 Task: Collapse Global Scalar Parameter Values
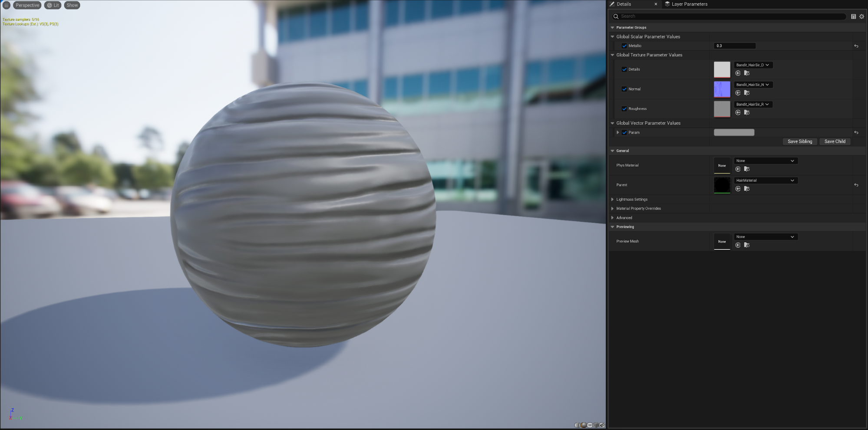pyautogui.click(x=612, y=37)
